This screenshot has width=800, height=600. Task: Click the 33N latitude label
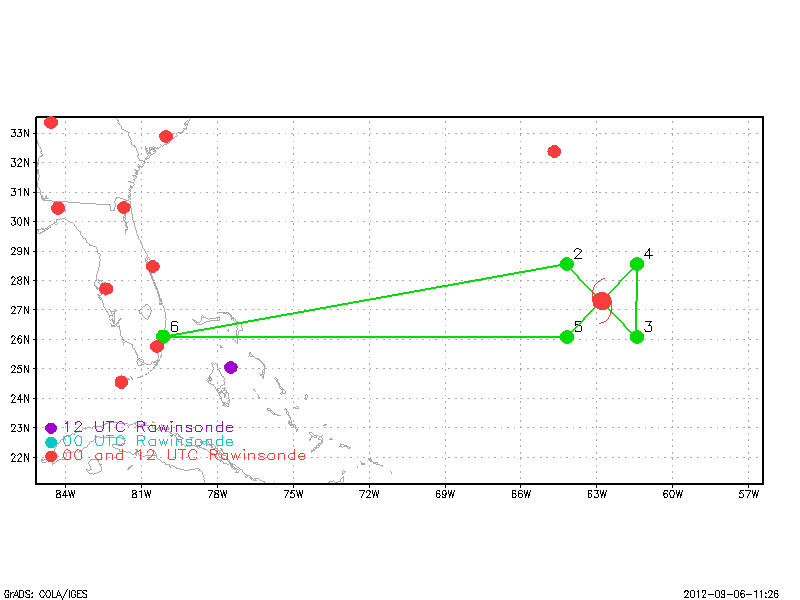click(20, 133)
